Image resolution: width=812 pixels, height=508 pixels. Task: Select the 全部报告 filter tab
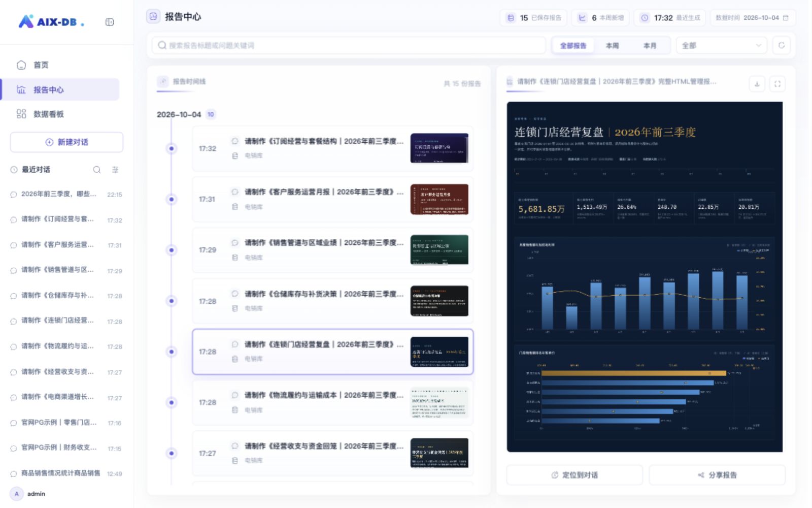573,46
